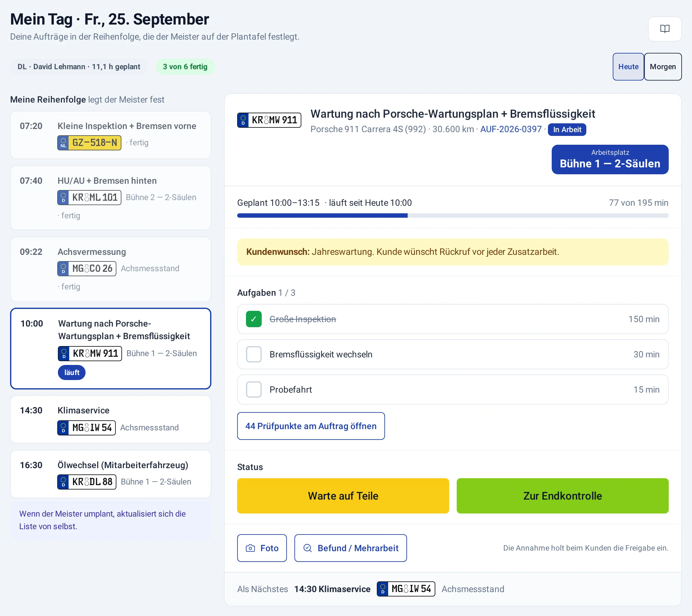Screen dimensions: 692x616
Task: Select the 14:30 Klimaservice job card
Action: [x=111, y=420]
